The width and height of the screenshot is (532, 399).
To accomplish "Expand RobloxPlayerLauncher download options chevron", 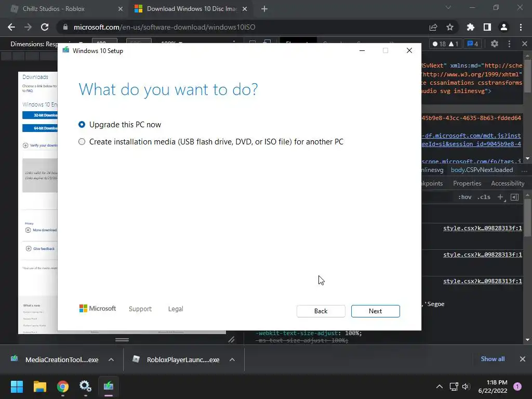I will (232, 360).
